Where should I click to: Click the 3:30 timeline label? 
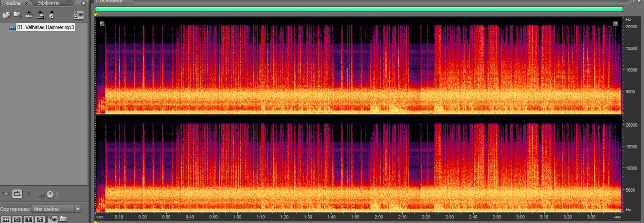(x=591, y=217)
